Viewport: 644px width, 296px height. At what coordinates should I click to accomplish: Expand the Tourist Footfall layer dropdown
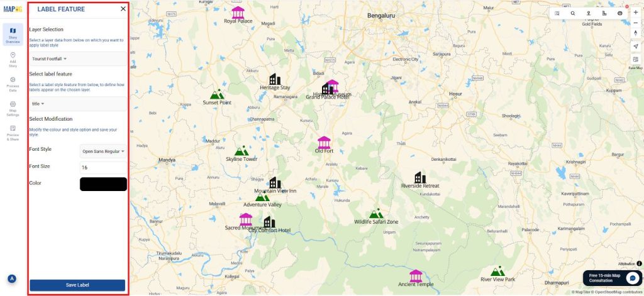pyautogui.click(x=78, y=58)
